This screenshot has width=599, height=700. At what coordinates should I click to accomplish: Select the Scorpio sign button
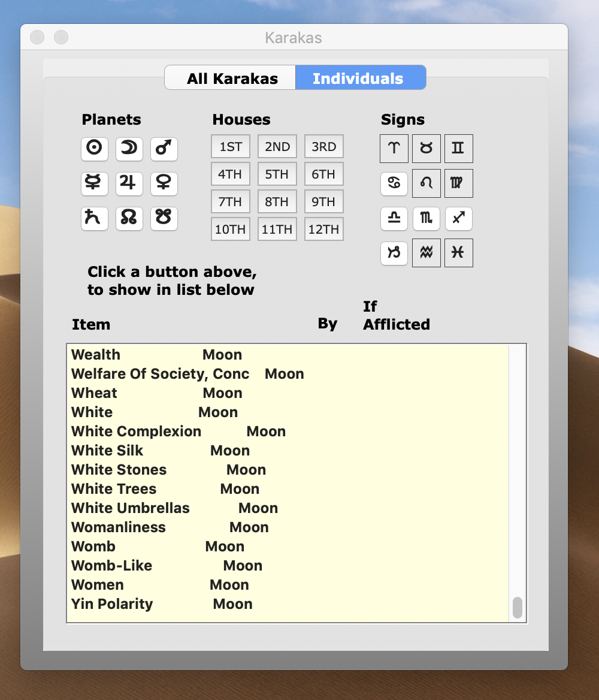point(426,219)
